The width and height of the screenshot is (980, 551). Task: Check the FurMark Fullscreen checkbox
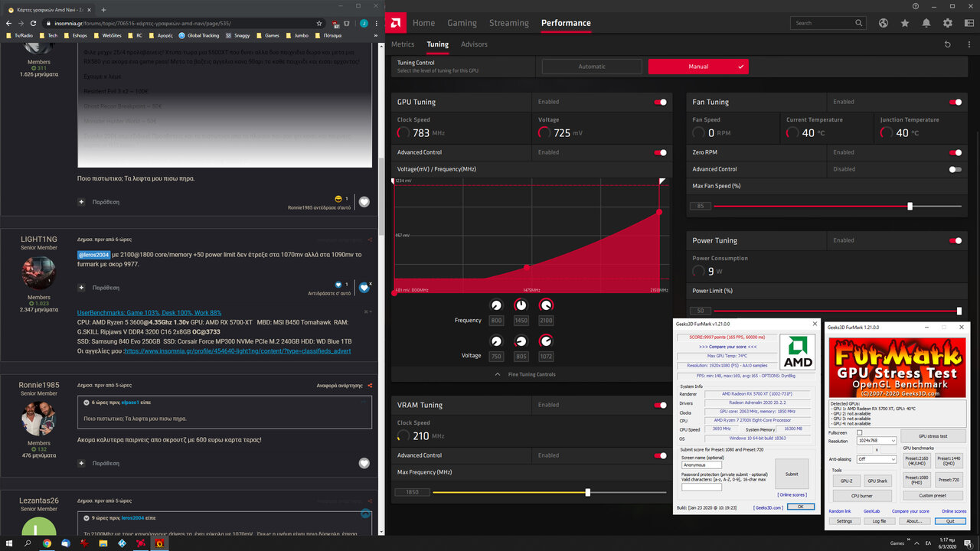coord(859,432)
